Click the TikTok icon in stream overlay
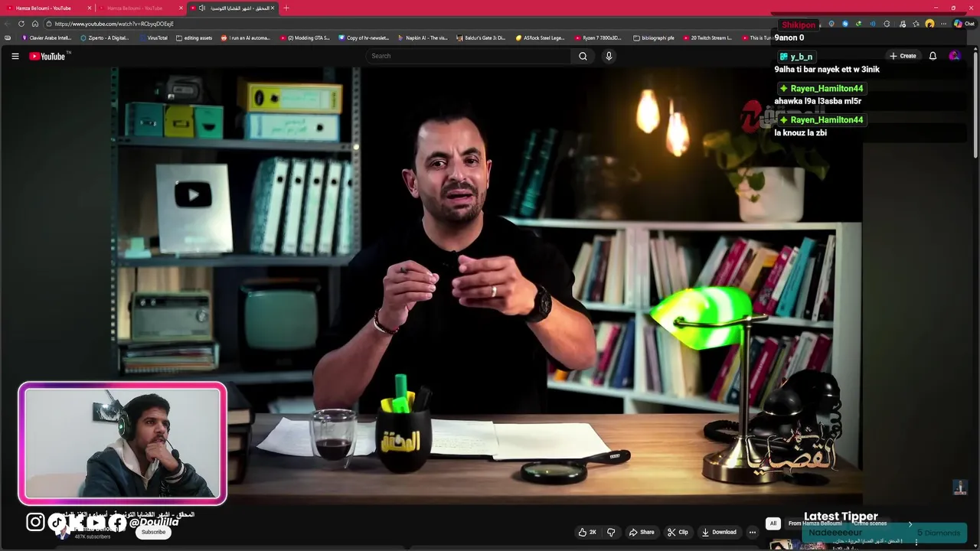This screenshot has width=980, height=551. click(x=57, y=522)
